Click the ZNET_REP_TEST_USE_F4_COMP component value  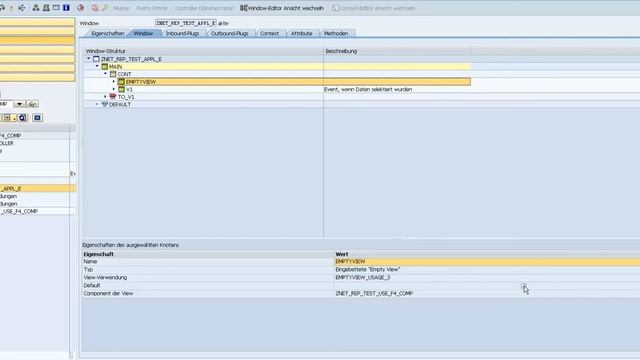(x=374, y=293)
